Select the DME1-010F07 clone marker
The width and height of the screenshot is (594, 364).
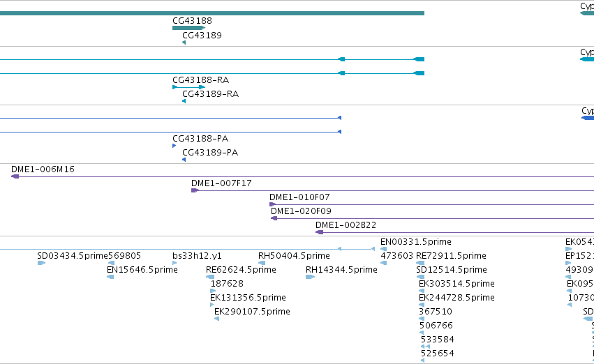pos(272,204)
